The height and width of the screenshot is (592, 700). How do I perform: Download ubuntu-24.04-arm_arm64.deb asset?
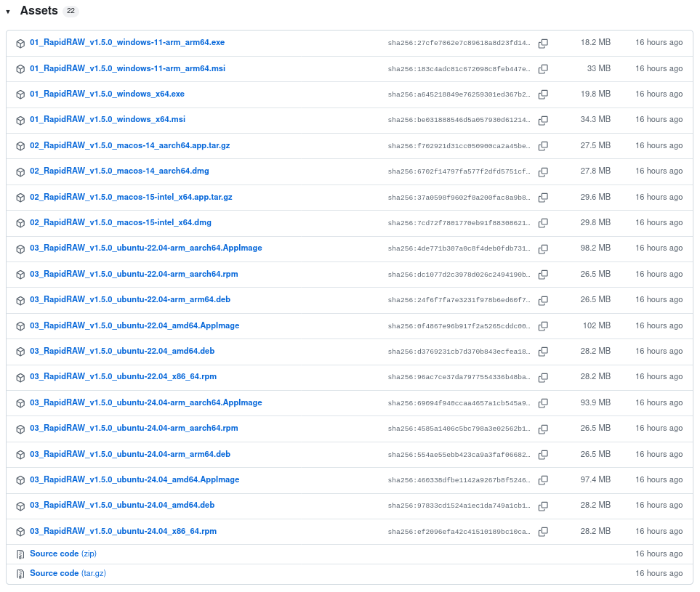pyautogui.click(x=130, y=454)
